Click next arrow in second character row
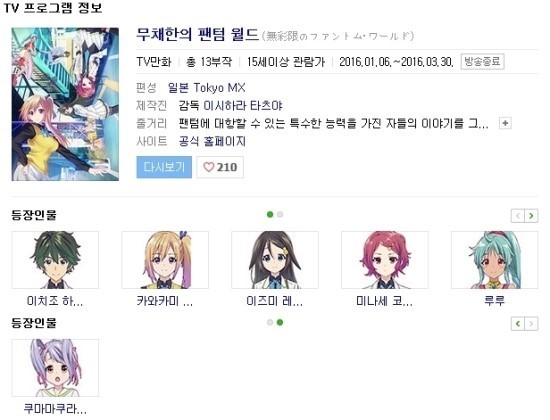This screenshot has width=550, height=420. click(x=531, y=324)
